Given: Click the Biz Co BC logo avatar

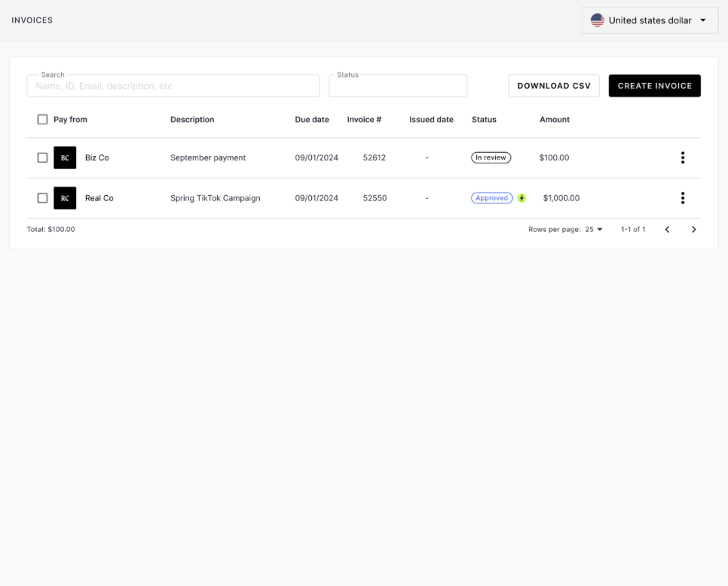Looking at the screenshot, I should [65, 157].
